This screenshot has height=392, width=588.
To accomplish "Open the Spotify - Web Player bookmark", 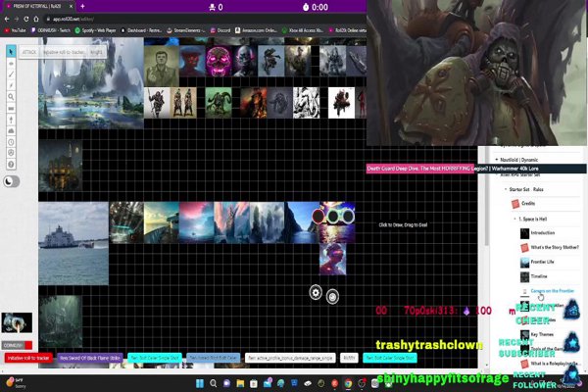I will click(x=95, y=30).
